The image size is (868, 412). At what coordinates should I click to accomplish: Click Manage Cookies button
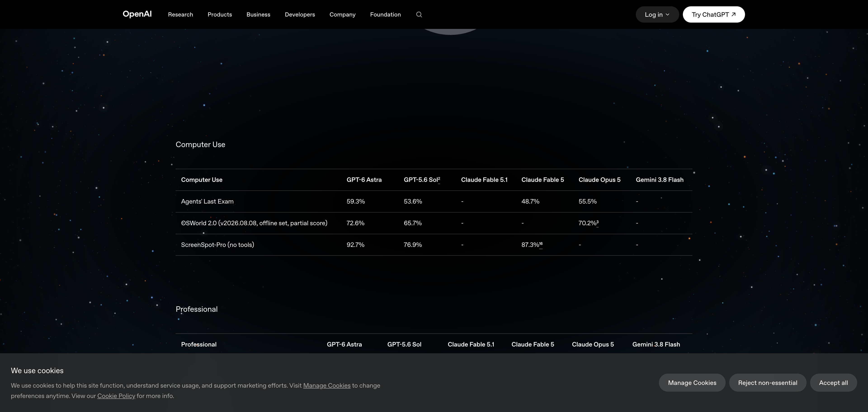(692, 383)
